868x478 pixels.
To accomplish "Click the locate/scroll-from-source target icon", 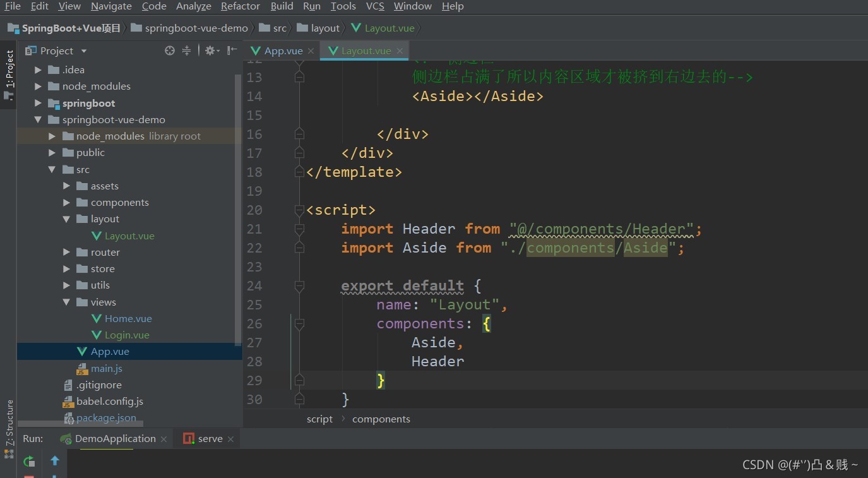I will tap(170, 51).
